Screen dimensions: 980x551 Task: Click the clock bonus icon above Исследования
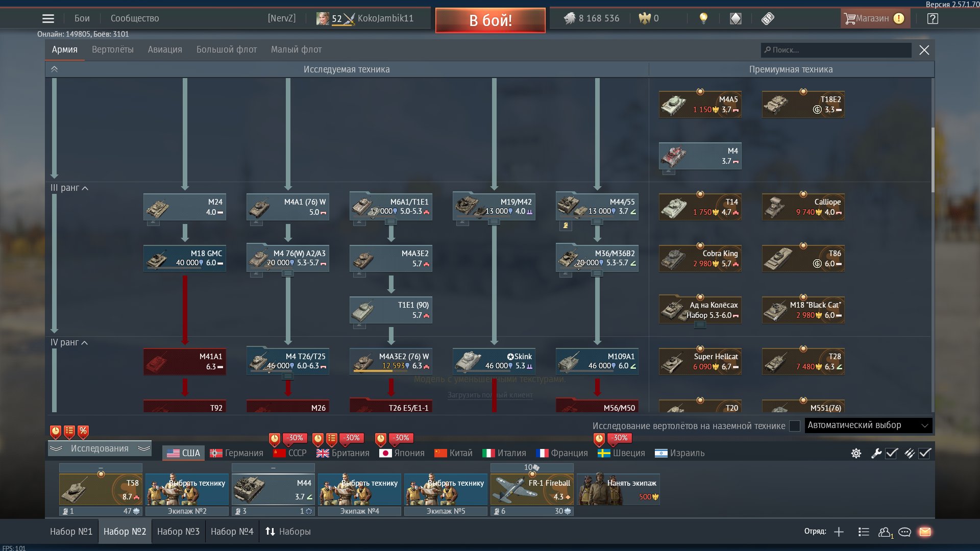(56, 432)
